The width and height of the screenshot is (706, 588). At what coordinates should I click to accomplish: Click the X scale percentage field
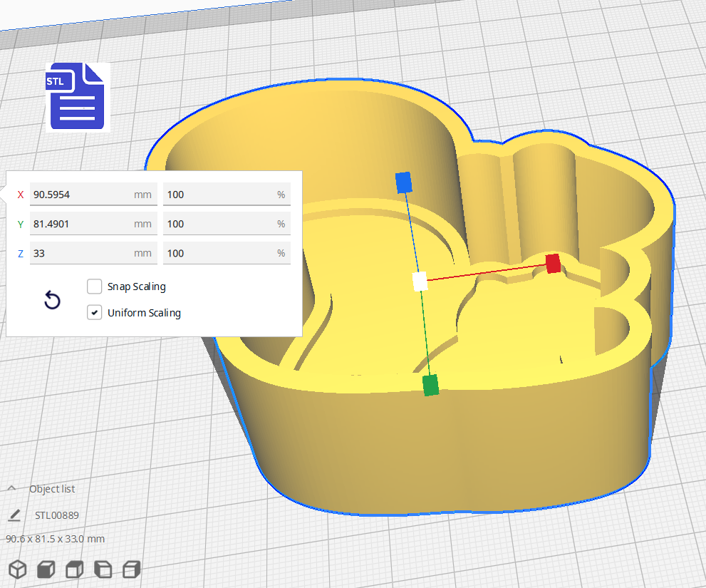(x=227, y=194)
